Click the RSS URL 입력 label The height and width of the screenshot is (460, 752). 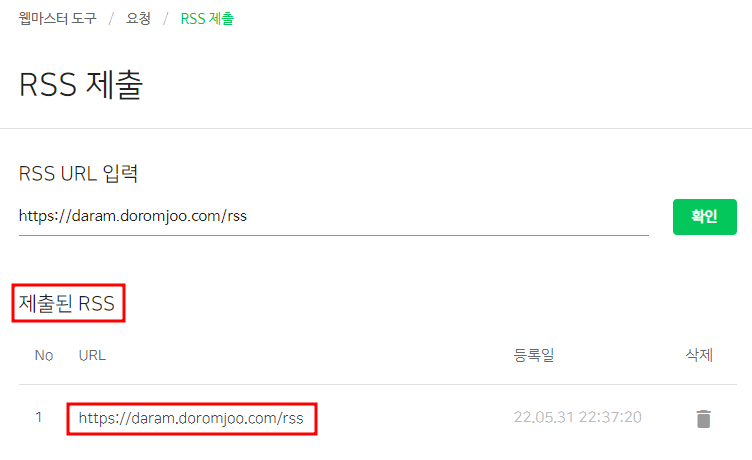pyautogui.click(x=78, y=173)
